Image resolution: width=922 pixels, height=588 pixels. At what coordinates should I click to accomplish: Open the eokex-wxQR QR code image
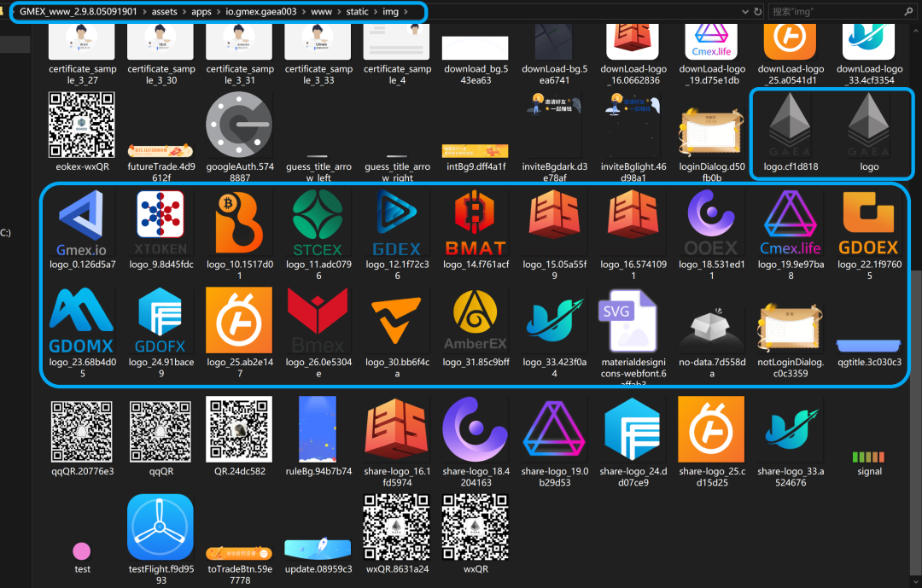point(82,125)
